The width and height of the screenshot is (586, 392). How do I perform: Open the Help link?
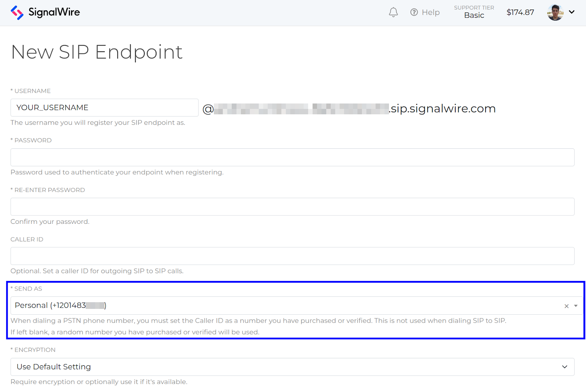click(425, 12)
